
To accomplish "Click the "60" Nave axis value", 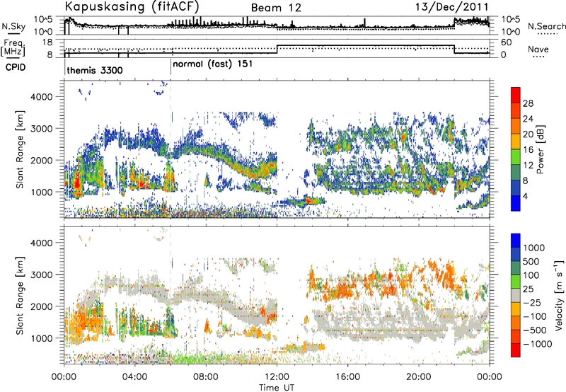I will tap(507, 42).
